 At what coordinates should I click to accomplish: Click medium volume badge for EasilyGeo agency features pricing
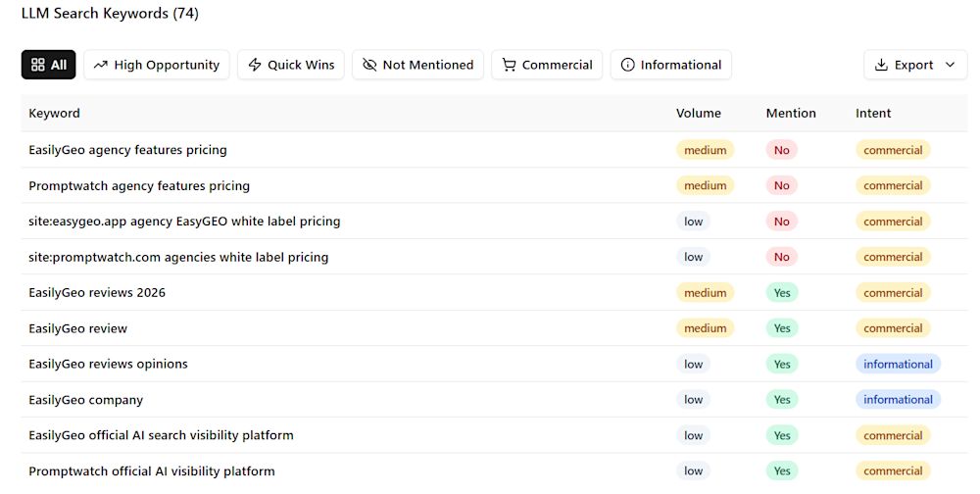pyautogui.click(x=705, y=150)
